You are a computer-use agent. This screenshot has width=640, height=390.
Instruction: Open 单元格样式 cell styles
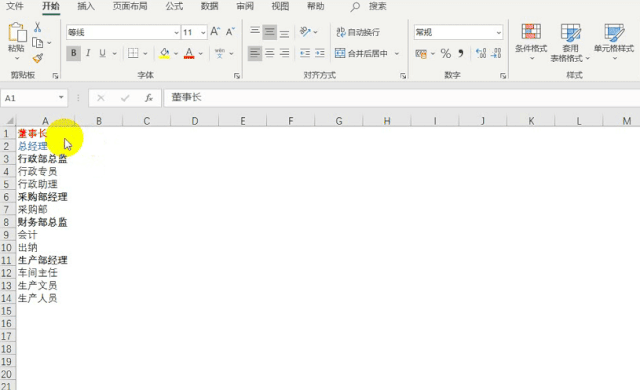(614, 42)
